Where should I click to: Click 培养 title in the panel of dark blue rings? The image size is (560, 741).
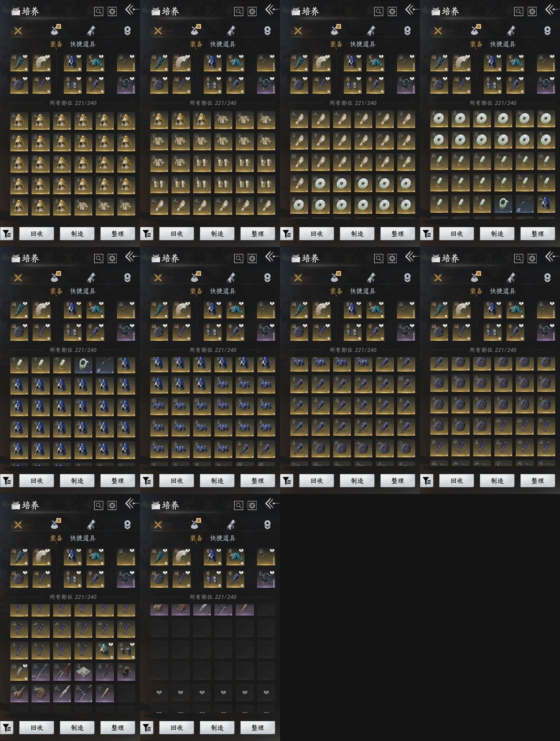coord(450,258)
